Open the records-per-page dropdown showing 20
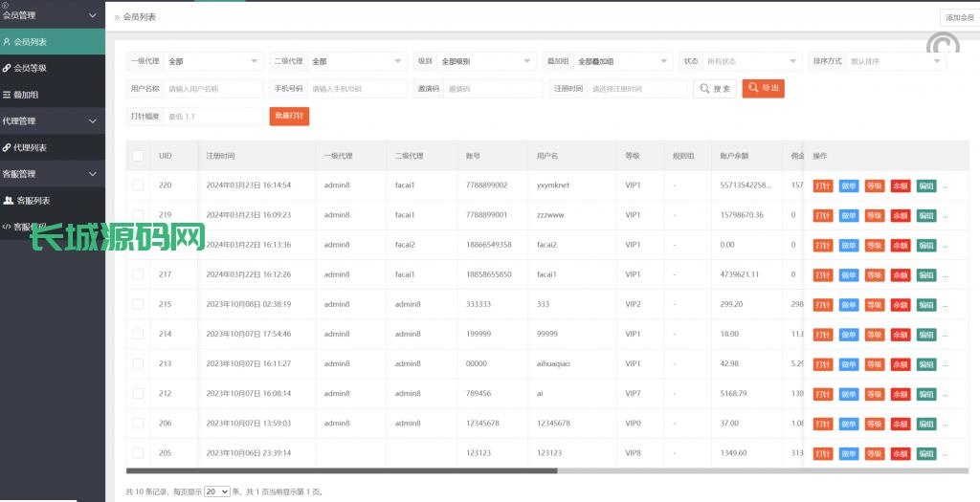Screen dimensions: 980x502 click(x=217, y=491)
